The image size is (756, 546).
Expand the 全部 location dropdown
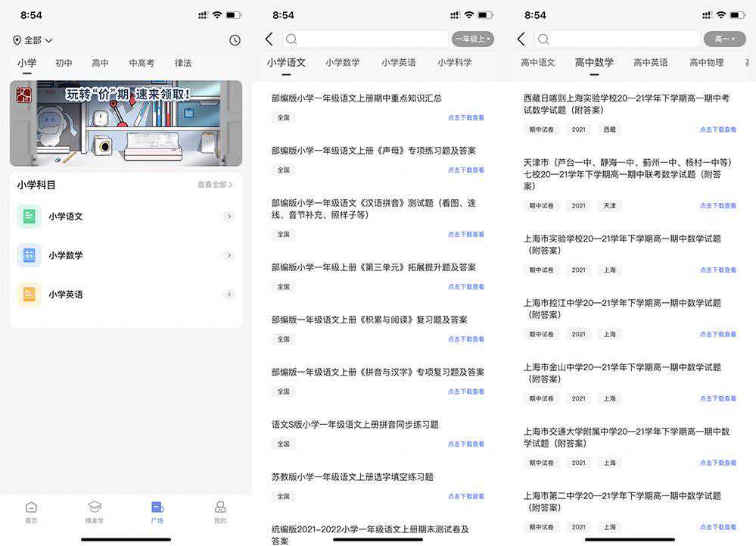pyautogui.click(x=33, y=40)
